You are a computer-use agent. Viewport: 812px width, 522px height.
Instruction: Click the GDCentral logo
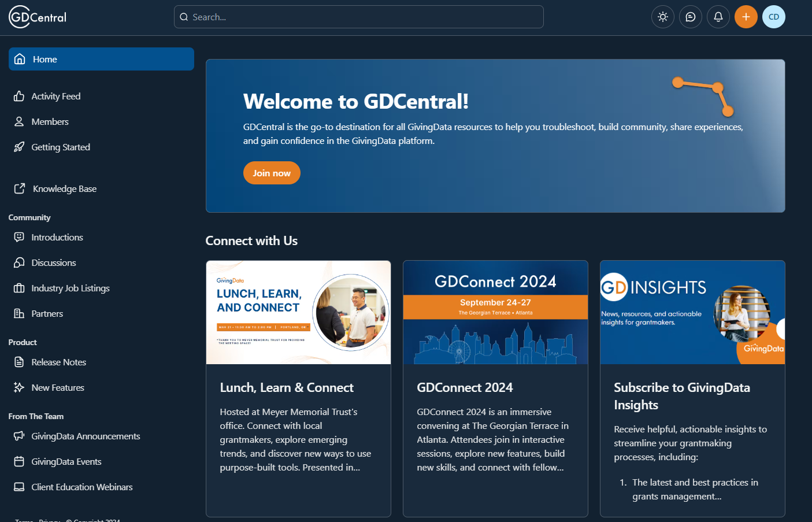pos(36,16)
